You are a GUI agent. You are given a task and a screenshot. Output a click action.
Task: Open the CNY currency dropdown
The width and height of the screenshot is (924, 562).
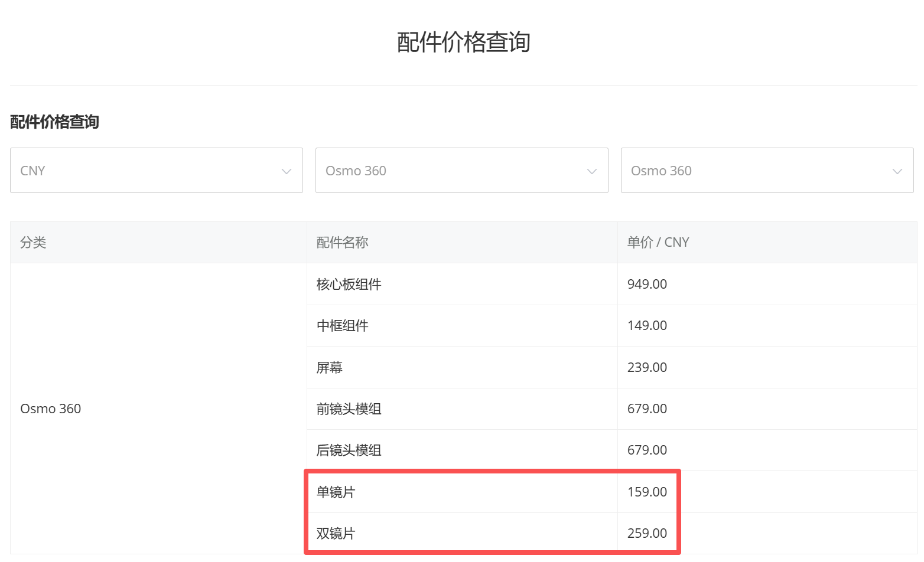[x=157, y=171]
